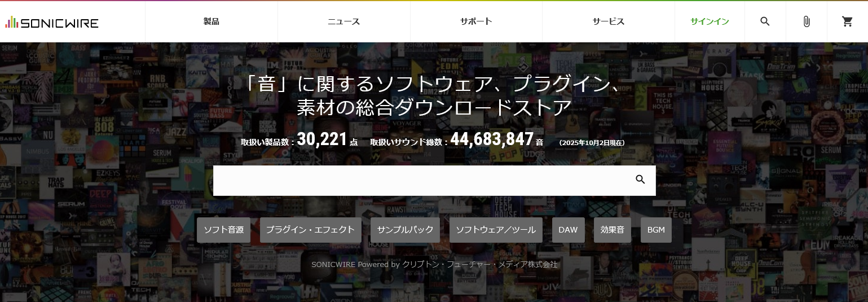Choose the サンプルパック category button

(405, 230)
